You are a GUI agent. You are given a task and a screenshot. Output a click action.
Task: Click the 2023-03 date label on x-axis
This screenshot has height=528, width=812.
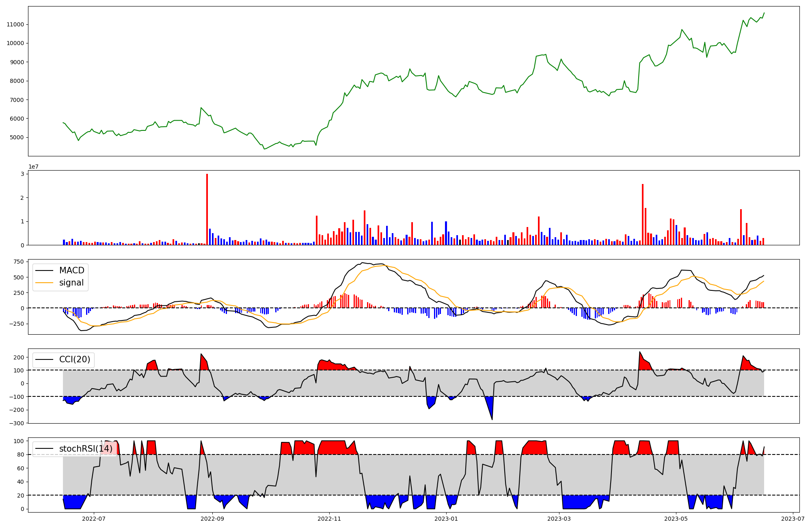coord(559,519)
